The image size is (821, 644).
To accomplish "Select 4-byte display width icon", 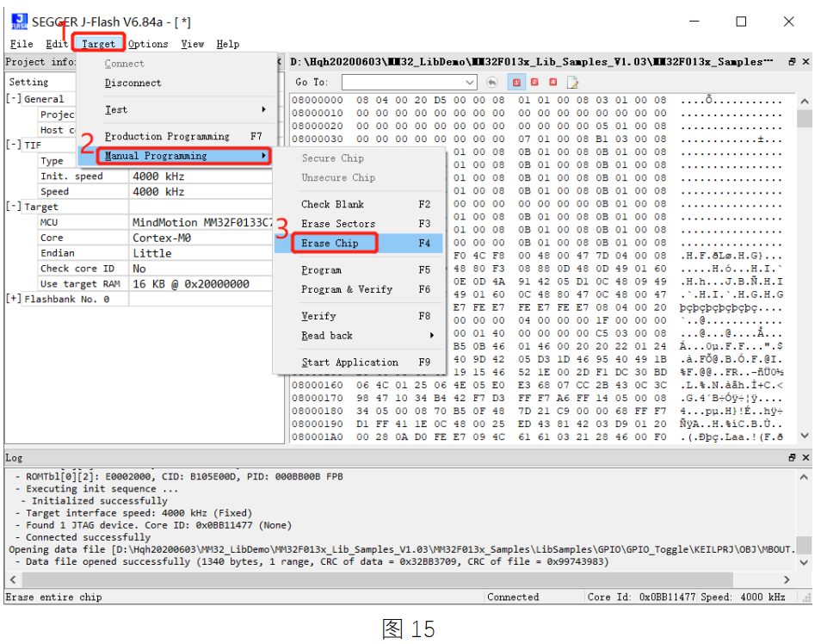I will tap(552, 83).
